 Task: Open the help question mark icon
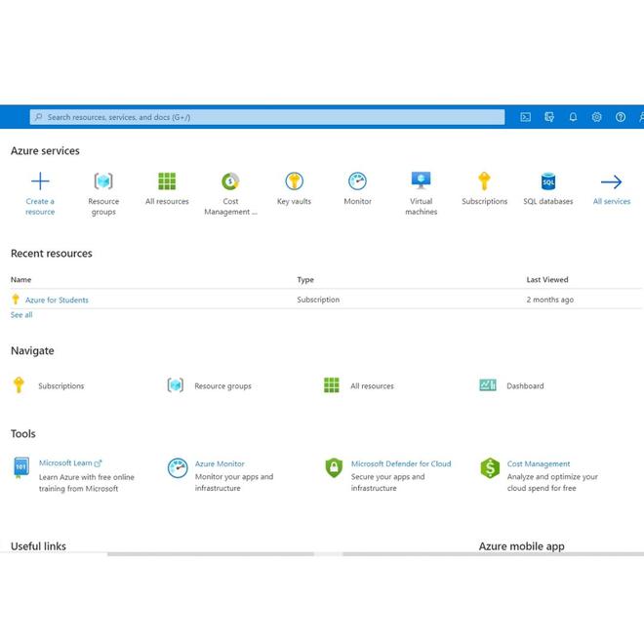coord(621,117)
